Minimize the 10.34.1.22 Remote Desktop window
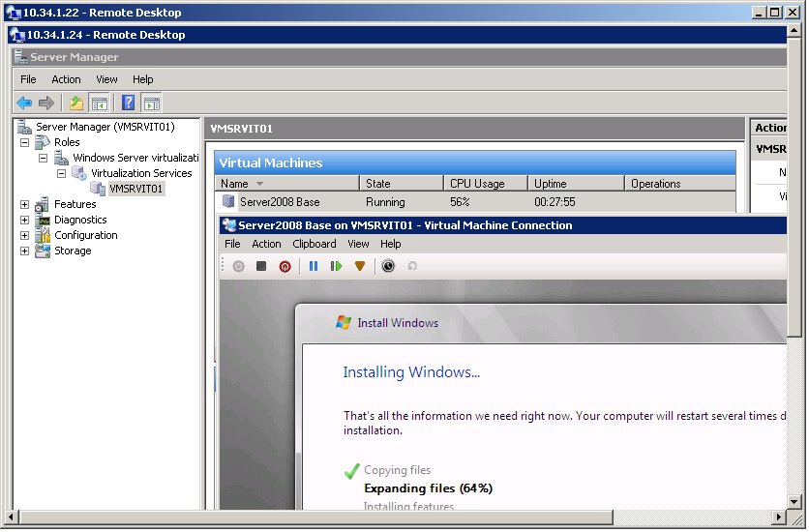Viewport: 809px width, 532px height. coord(758,13)
